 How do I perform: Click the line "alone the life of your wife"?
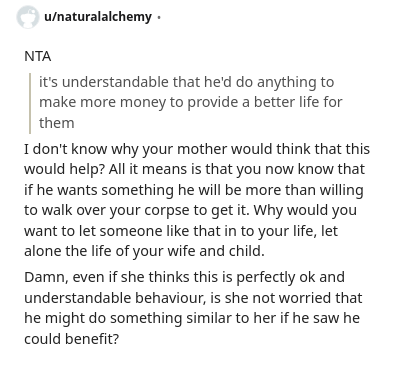point(144,251)
